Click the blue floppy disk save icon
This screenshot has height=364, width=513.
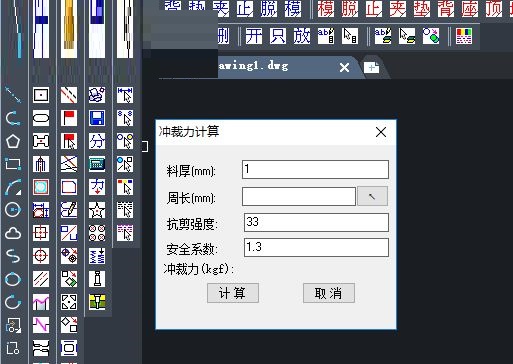click(x=97, y=118)
